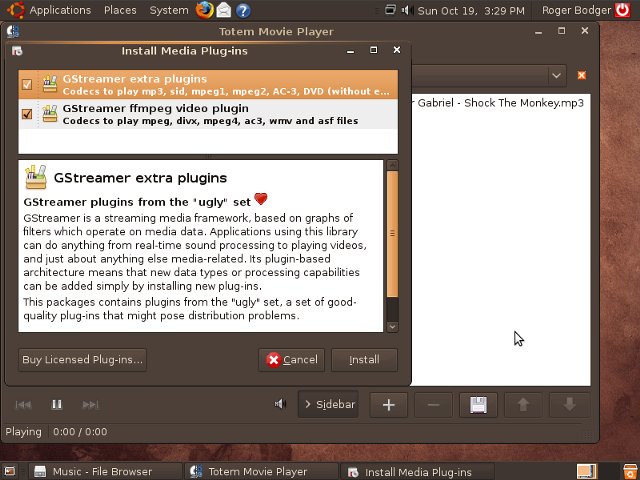Open Buy Licensed Plug-ins

[82, 360]
